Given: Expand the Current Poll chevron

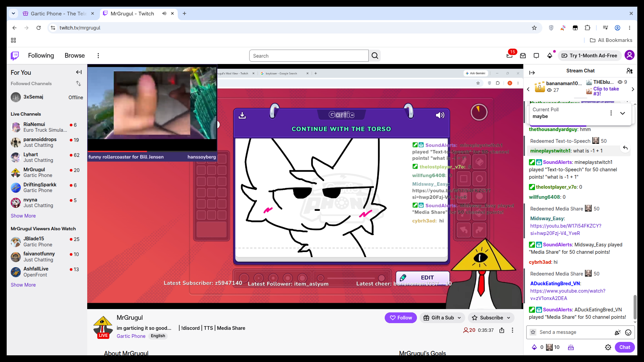Looking at the screenshot, I should (623, 113).
